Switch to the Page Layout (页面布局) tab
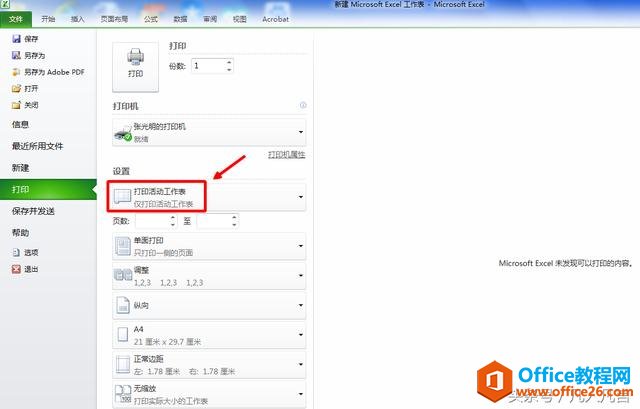 [114, 19]
